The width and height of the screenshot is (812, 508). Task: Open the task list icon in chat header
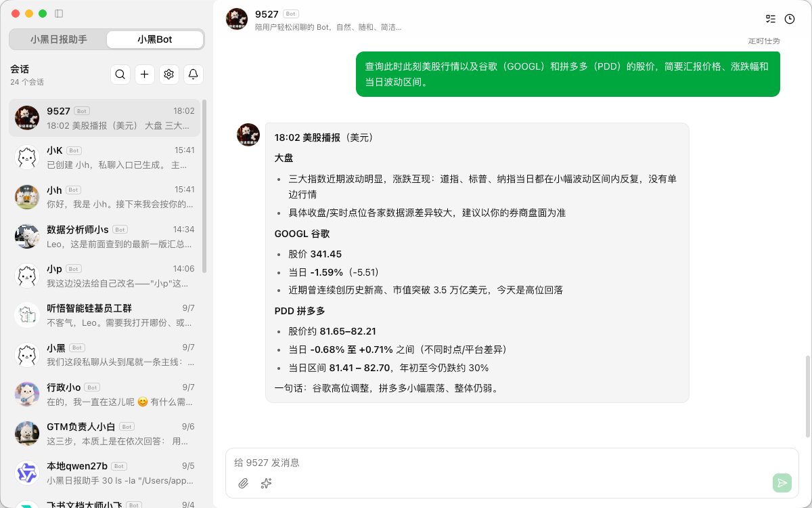771,19
